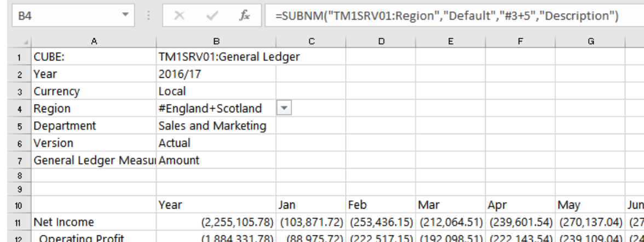Select column E header
644x242 pixels.
pyautogui.click(x=451, y=41)
